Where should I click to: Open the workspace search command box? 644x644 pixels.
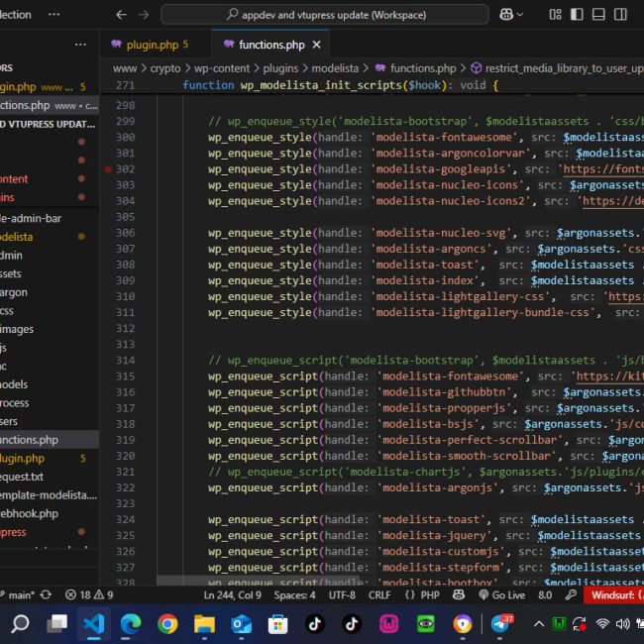(x=325, y=15)
